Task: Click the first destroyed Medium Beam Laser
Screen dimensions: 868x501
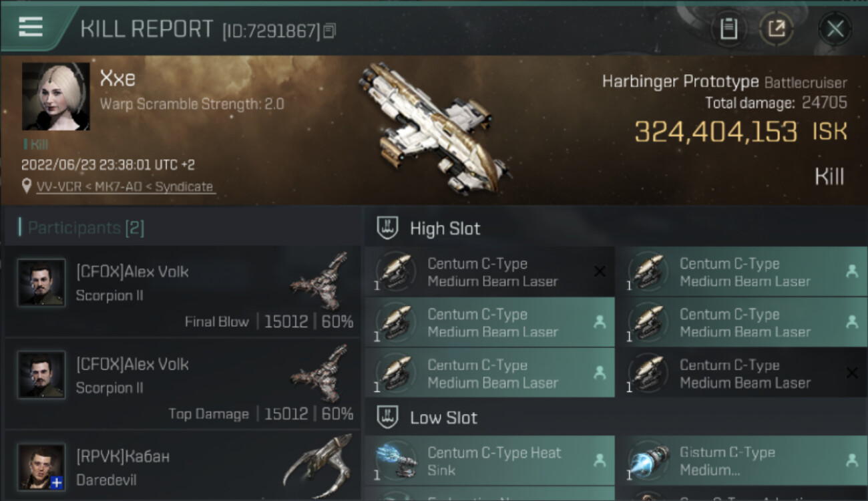Action: tap(489, 272)
